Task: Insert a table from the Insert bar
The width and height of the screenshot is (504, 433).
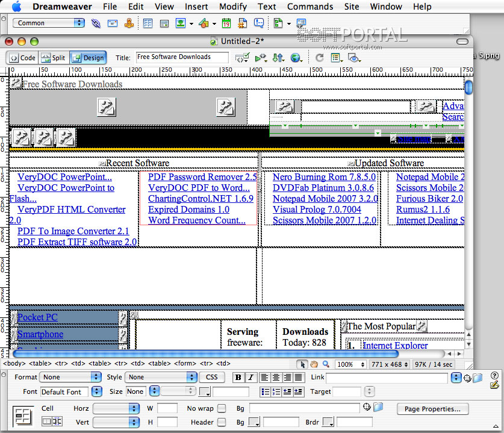Action: click(148, 23)
